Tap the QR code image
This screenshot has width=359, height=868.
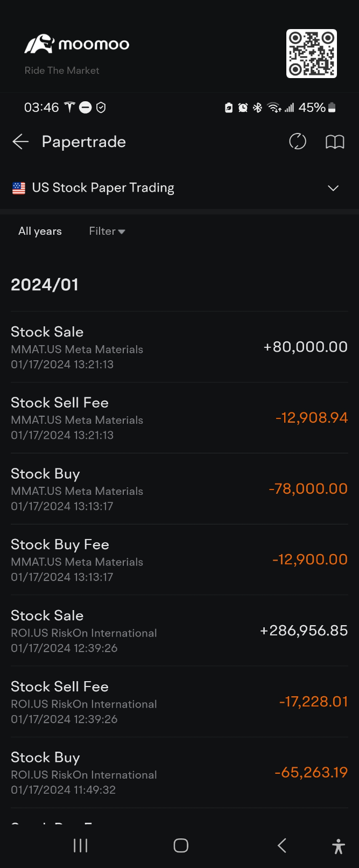click(x=312, y=53)
